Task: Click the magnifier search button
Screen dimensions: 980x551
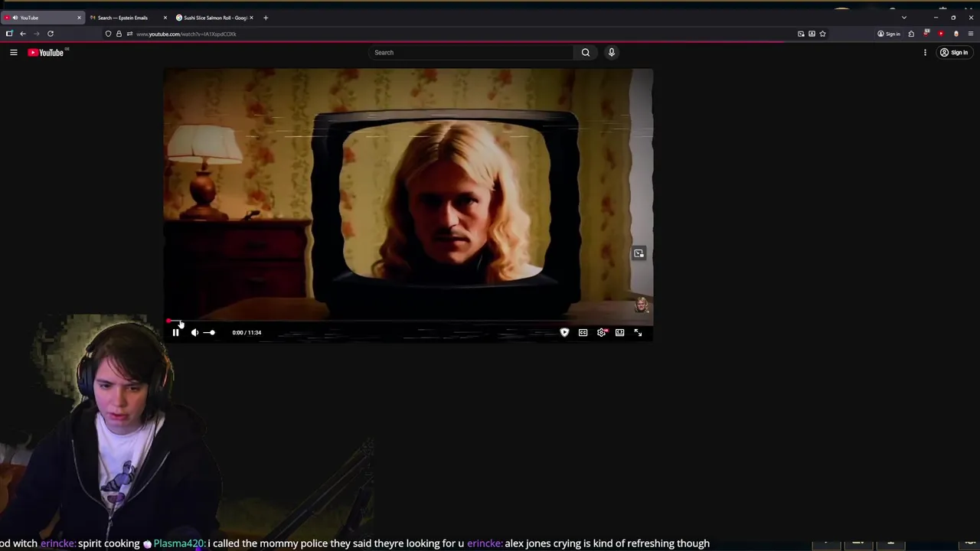Action: click(x=586, y=52)
